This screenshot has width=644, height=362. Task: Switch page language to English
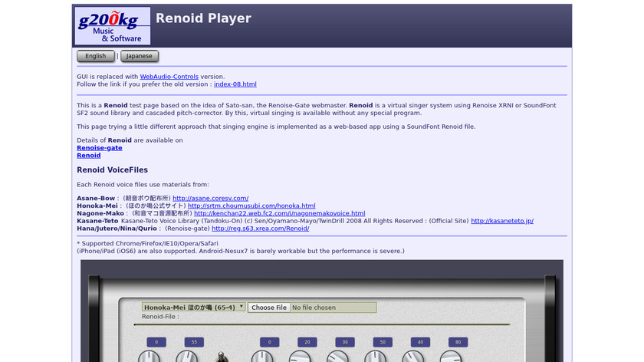click(x=96, y=56)
